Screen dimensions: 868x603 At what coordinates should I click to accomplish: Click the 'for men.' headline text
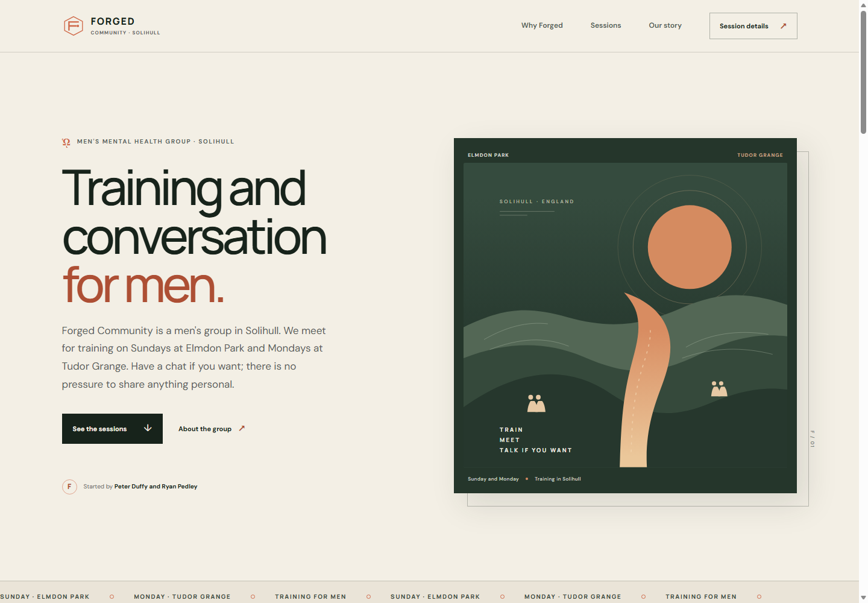pyautogui.click(x=143, y=285)
